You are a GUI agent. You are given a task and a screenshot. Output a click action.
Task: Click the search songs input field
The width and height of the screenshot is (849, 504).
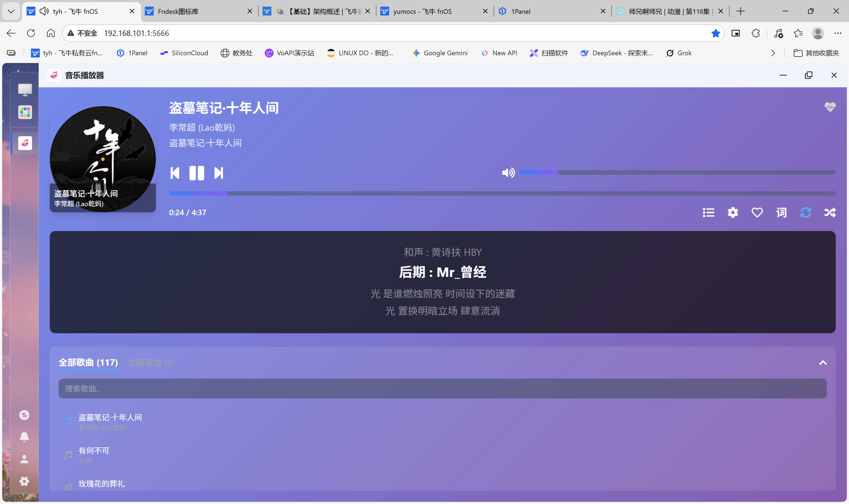click(x=442, y=389)
